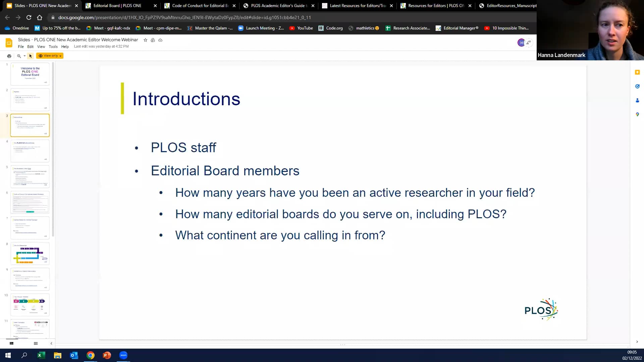
Task: Star the presentation document
Action: 145,40
